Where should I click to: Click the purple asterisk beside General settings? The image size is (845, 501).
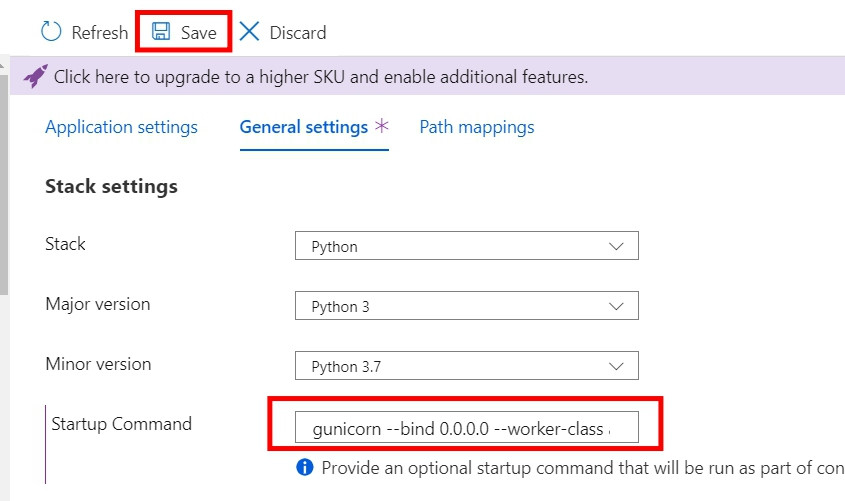[x=381, y=127]
